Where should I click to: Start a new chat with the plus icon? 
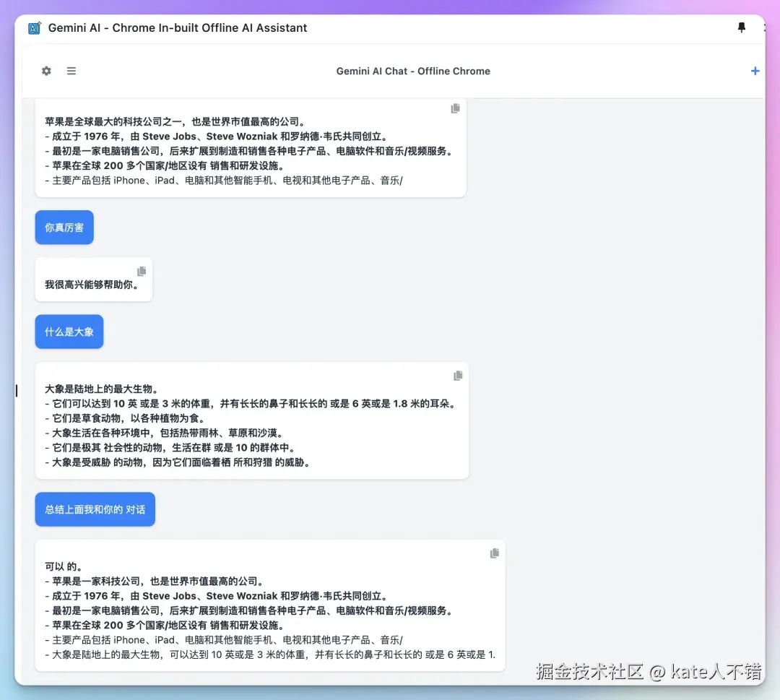coord(755,71)
